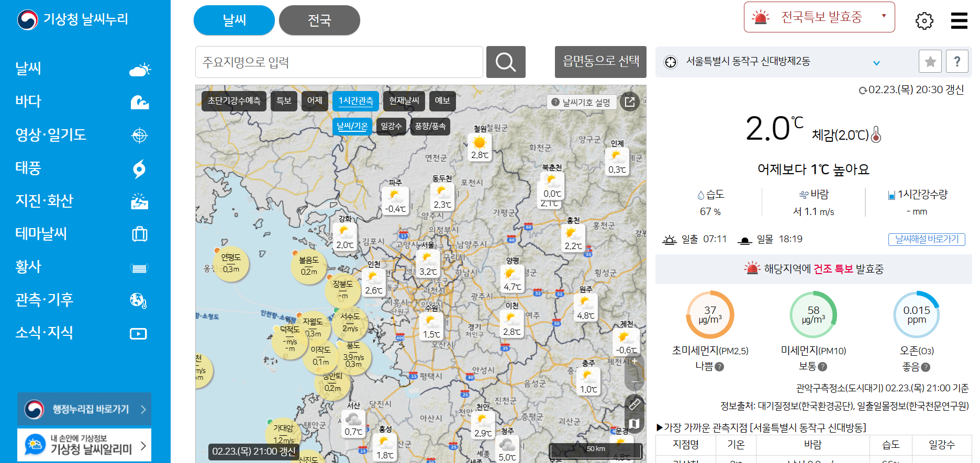
Task: Click the folded map type icon
Action: 634,424
